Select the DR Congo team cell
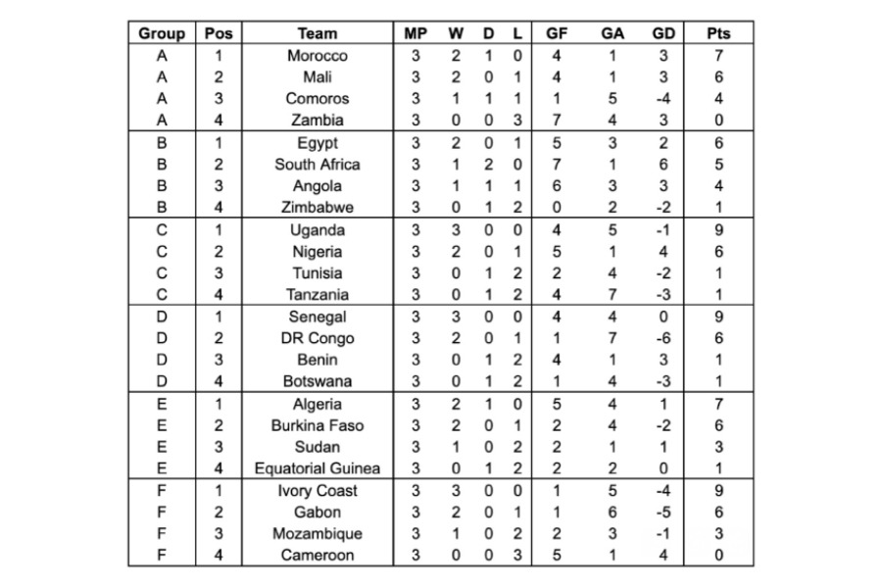Viewport: 882px width, 588px height. click(x=318, y=338)
